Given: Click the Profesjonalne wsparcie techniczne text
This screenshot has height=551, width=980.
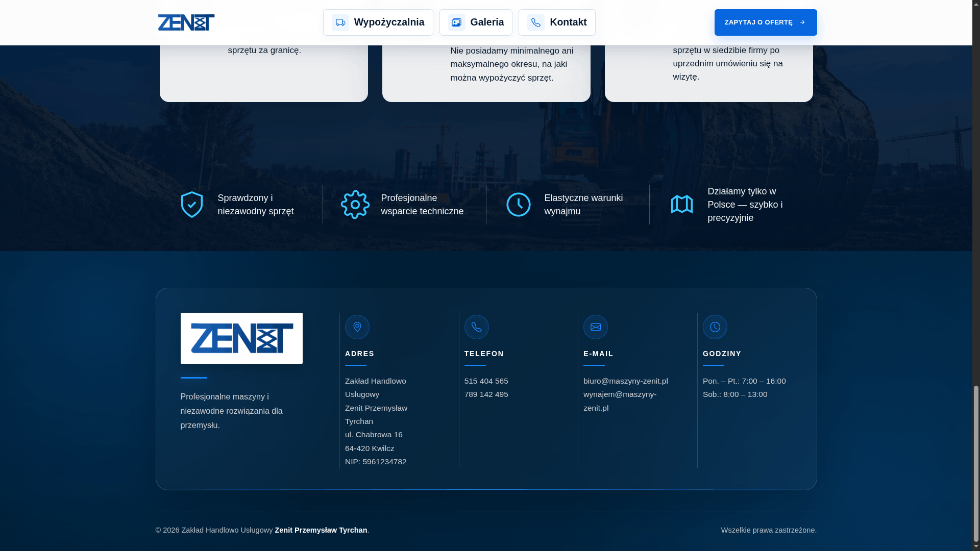Looking at the screenshot, I should tap(423, 205).
